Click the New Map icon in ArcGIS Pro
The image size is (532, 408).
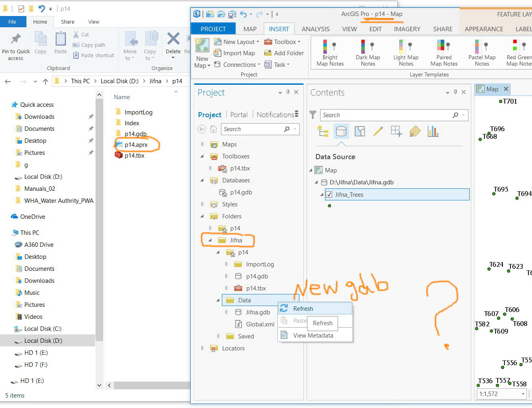(x=202, y=46)
